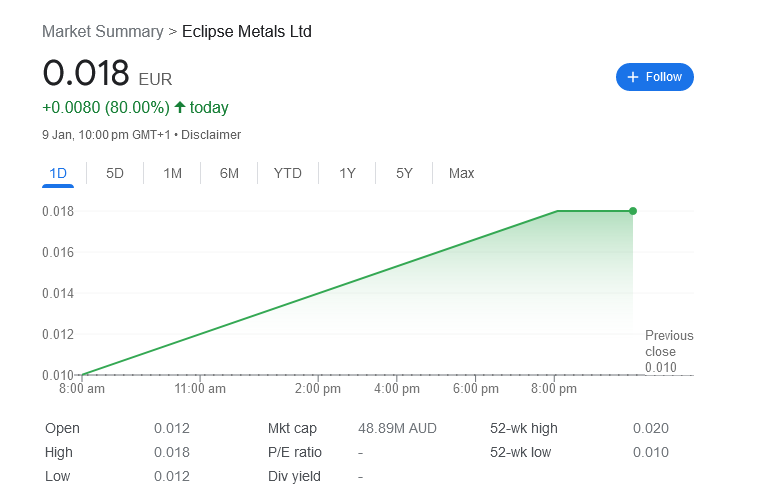This screenshot has width=768, height=500.
Task: Open the Disclaimer link
Action: (x=211, y=135)
